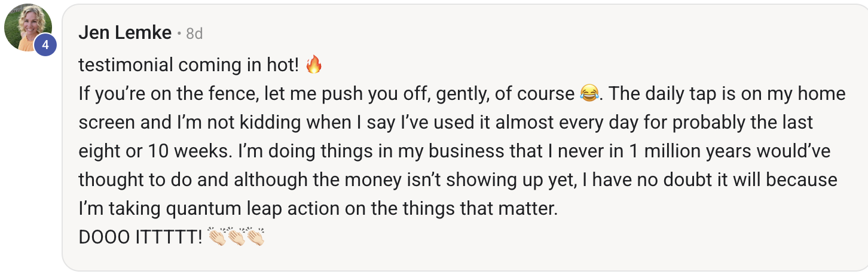Click the first clapping hands emoji
This screenshot has width=868, height=274.
(x=217, y=238)
